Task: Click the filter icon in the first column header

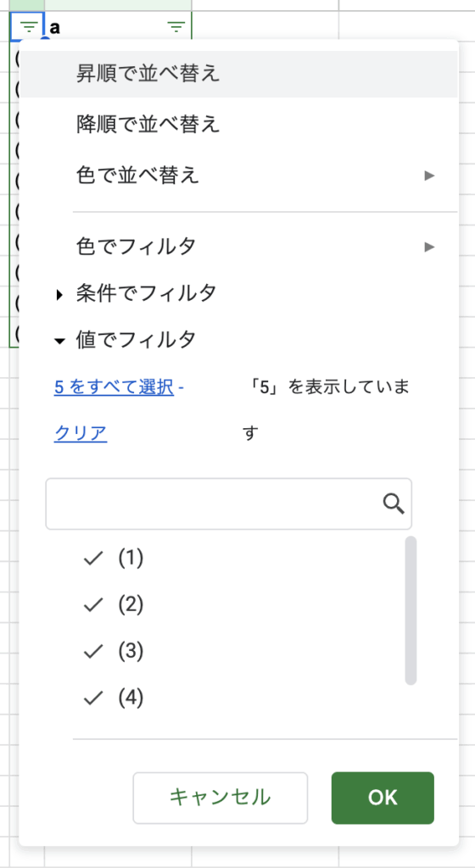Action: 28,26
